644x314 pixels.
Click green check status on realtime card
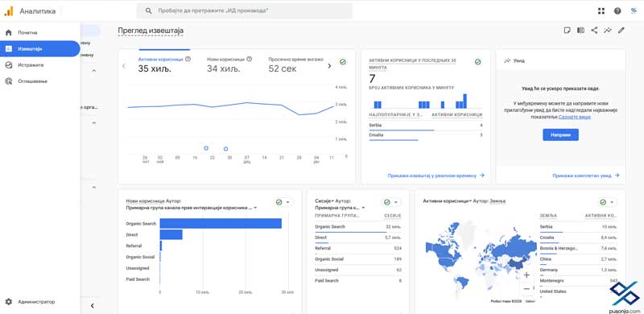tap(477, 62)
